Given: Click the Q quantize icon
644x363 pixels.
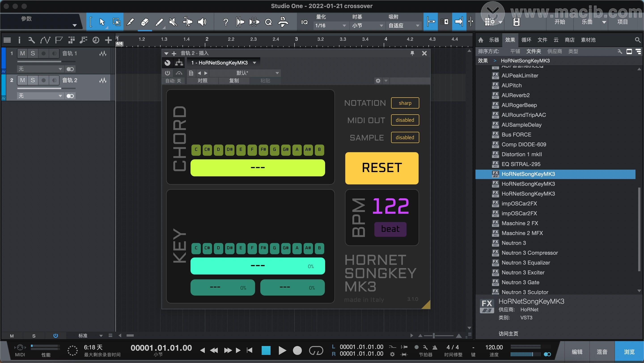Looking at the screenshot, I should click(269, 22).
